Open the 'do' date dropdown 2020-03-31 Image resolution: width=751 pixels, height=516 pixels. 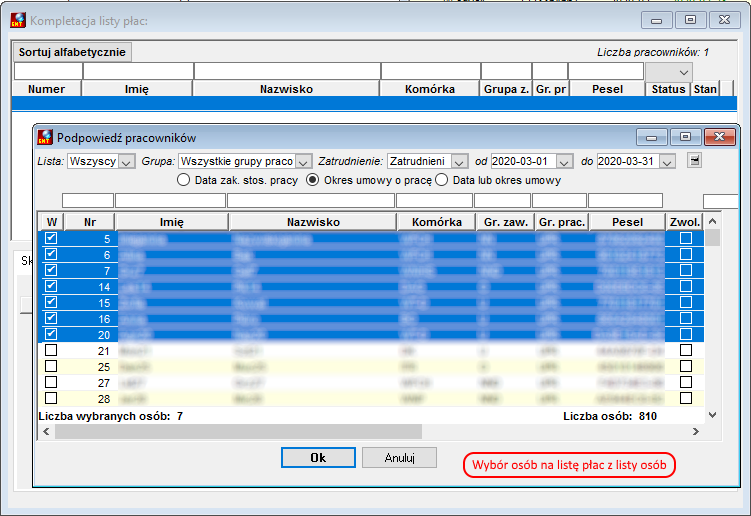667,162
